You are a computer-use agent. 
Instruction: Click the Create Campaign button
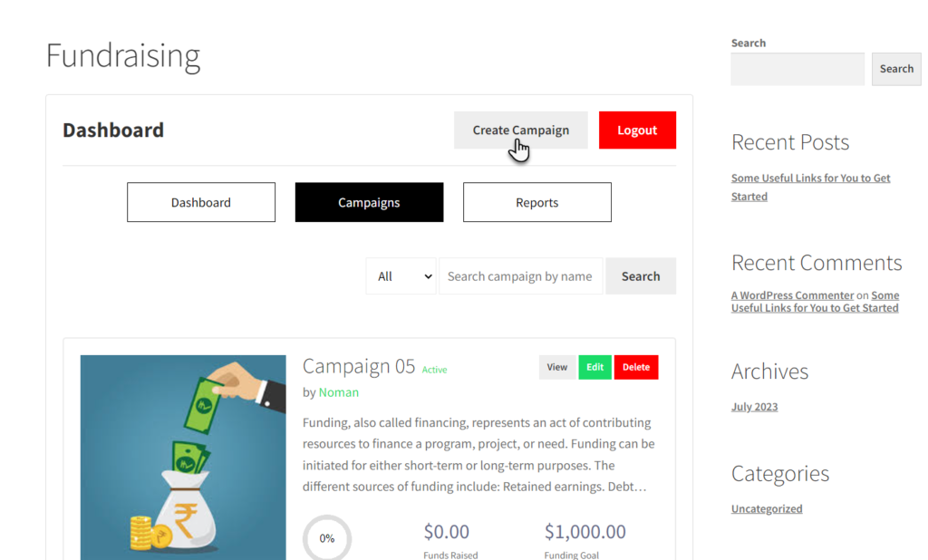coord(520,130)
